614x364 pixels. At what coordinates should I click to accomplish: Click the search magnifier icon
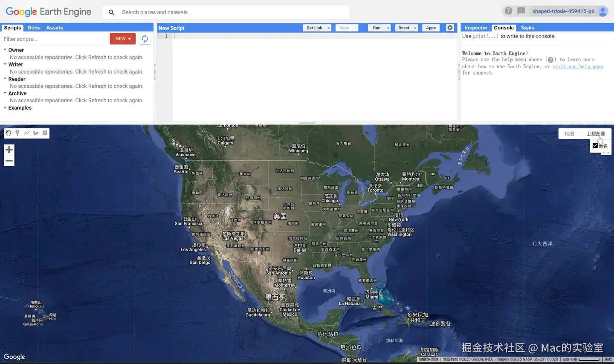coord(111,12)
